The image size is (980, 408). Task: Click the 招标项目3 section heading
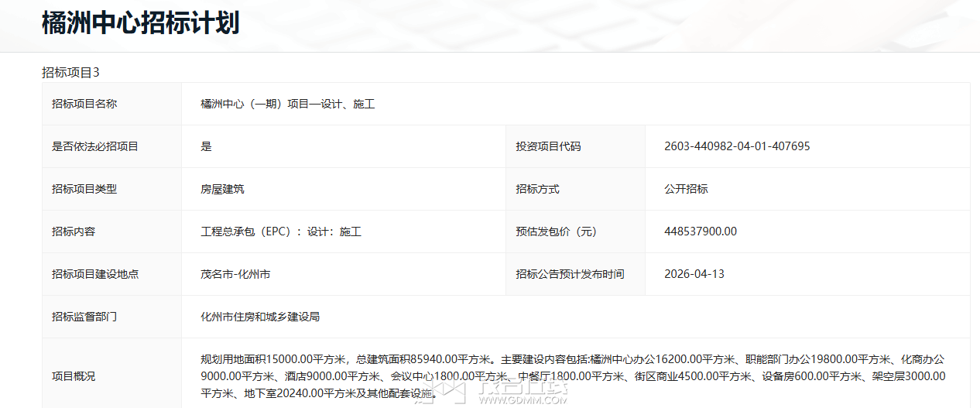[70, 73]
